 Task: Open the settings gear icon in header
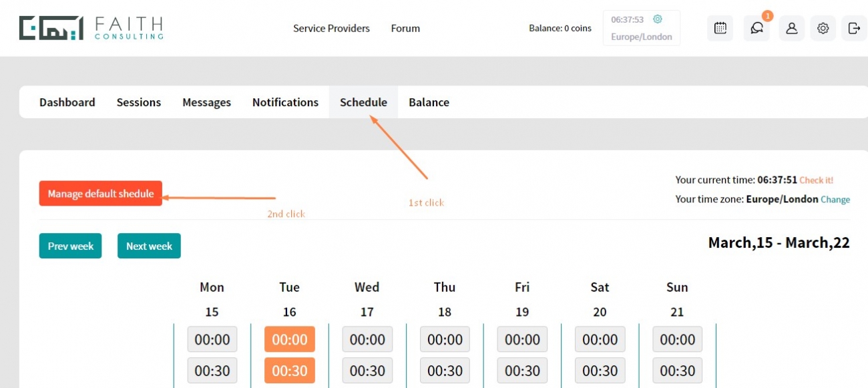point(823,28)
